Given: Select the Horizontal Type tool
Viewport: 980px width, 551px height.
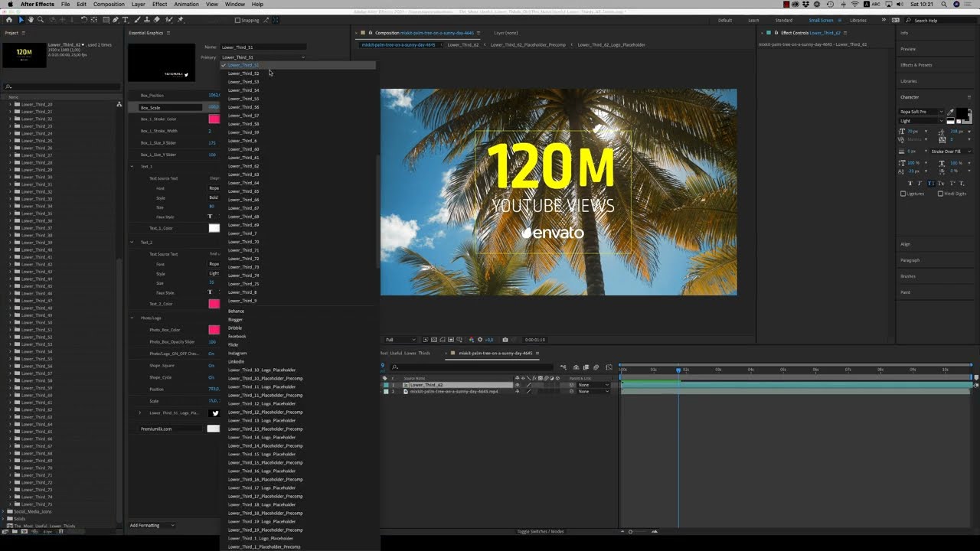Looking at the screenshot, I should (x=126, y=20).
